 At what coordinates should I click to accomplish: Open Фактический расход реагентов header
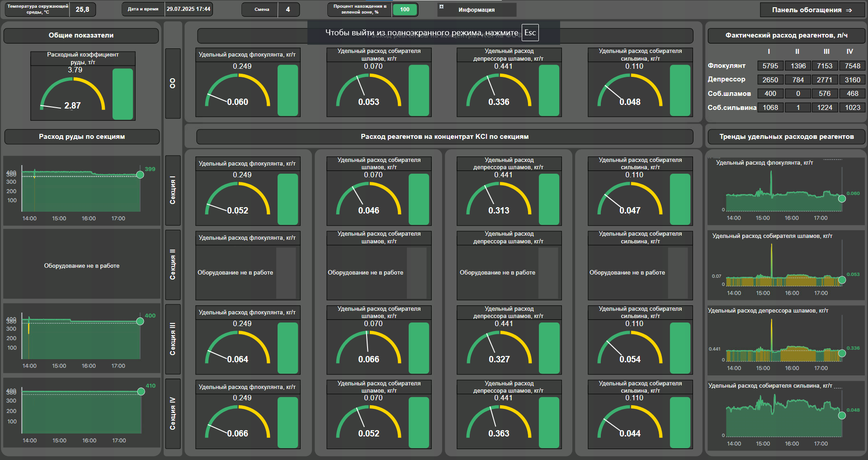[787, 35]
